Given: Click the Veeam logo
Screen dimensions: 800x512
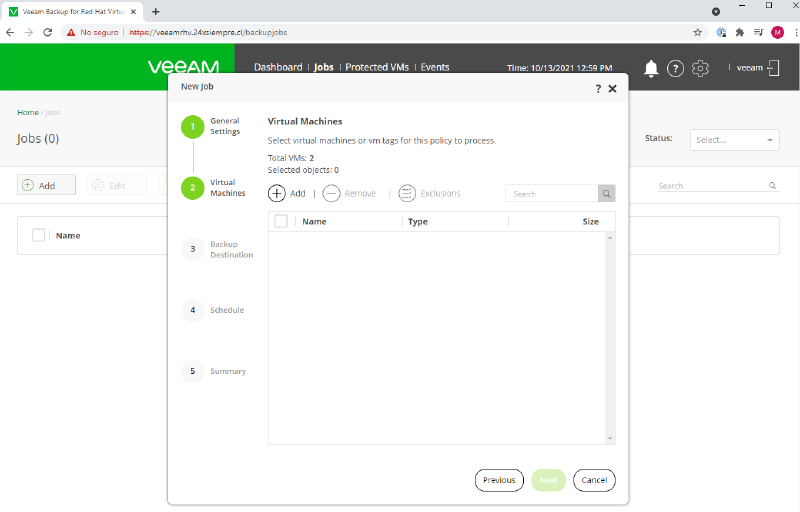Looking at the screenshot, I should (x=184, y=67).
